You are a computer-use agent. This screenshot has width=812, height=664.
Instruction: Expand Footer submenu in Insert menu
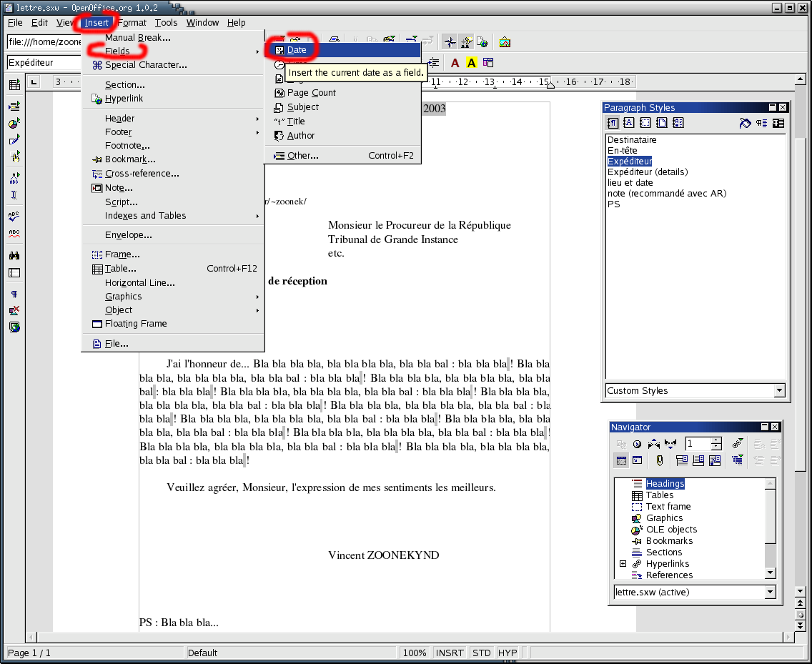tap(257, 133)
